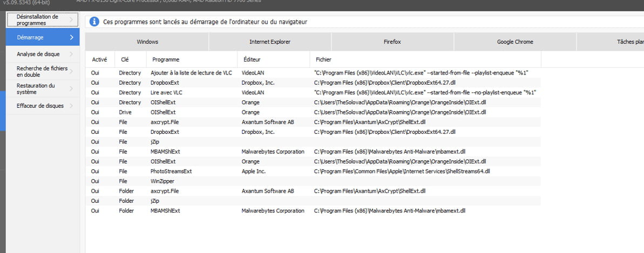Expand the arrow next to Effaceur de disques

point(71,106)
